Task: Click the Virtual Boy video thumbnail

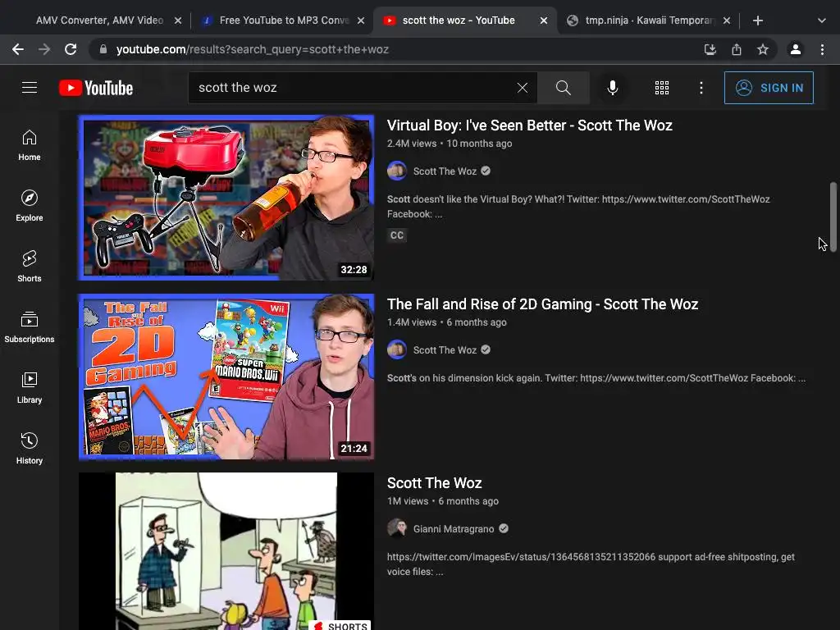Action: pyautogui.click(x=226, y=198)
